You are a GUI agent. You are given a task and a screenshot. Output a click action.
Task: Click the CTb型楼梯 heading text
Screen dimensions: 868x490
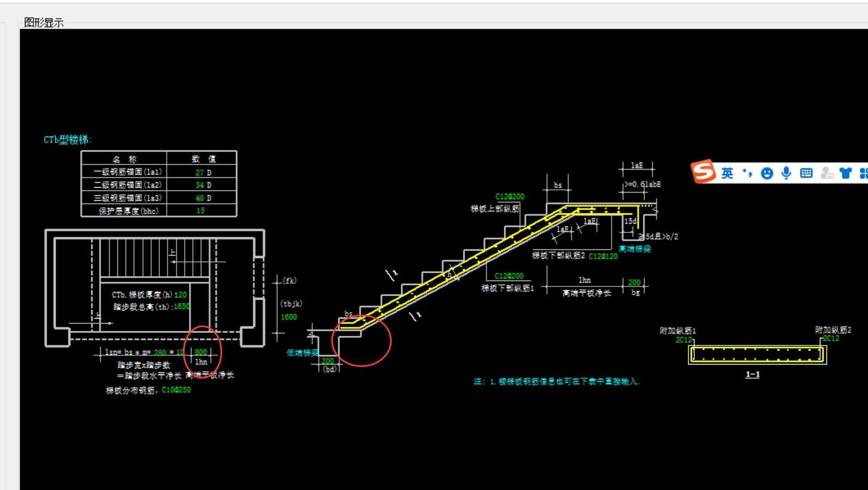pyautogui.click(x=68, y=140)
